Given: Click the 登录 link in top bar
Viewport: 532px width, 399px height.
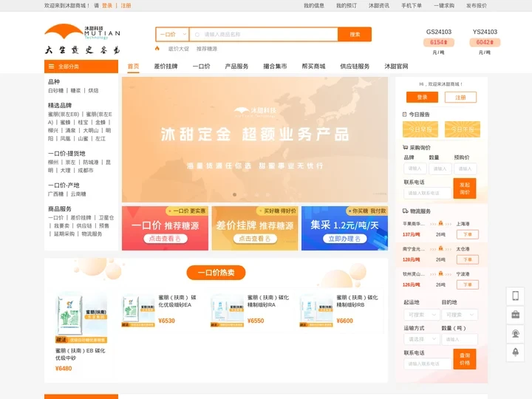Looking at the screenshot, I should click(x=107, y=5).
